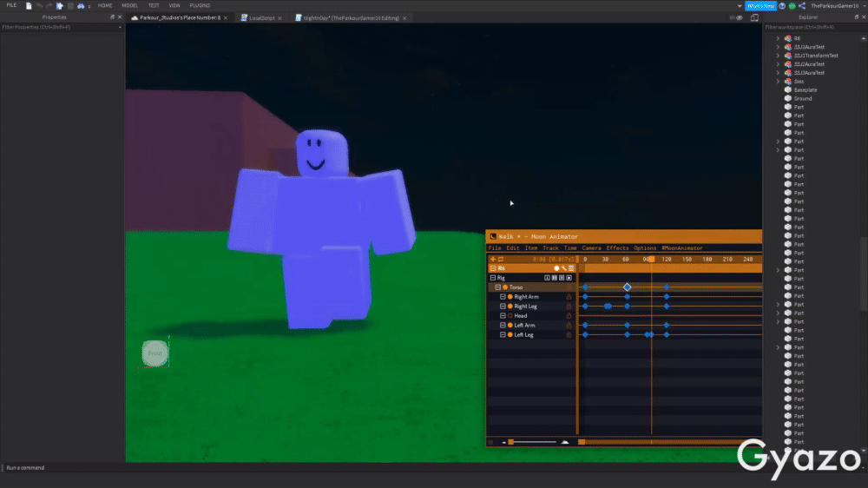Viewport: 868px width, 488px height.
Task: Click the Baseplate part icon in Explorer
Action: click(788, 89)
